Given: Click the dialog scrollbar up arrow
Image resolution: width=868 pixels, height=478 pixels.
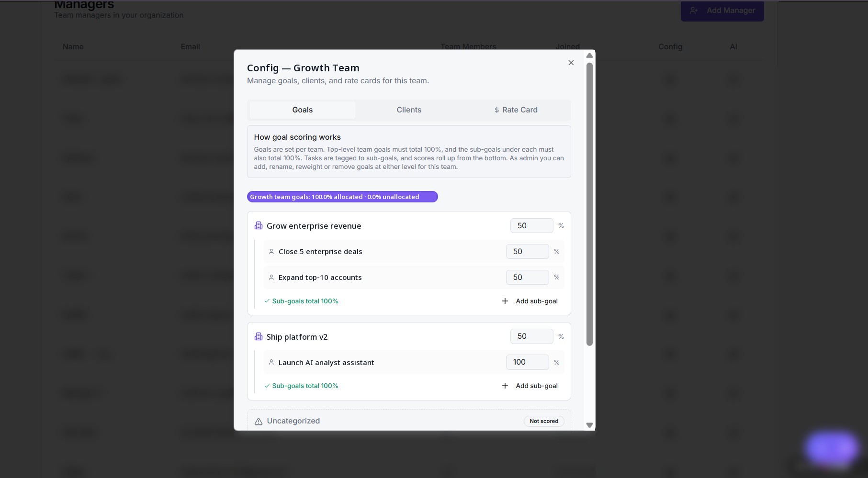Looking at the screenshot, I should 590,56.
